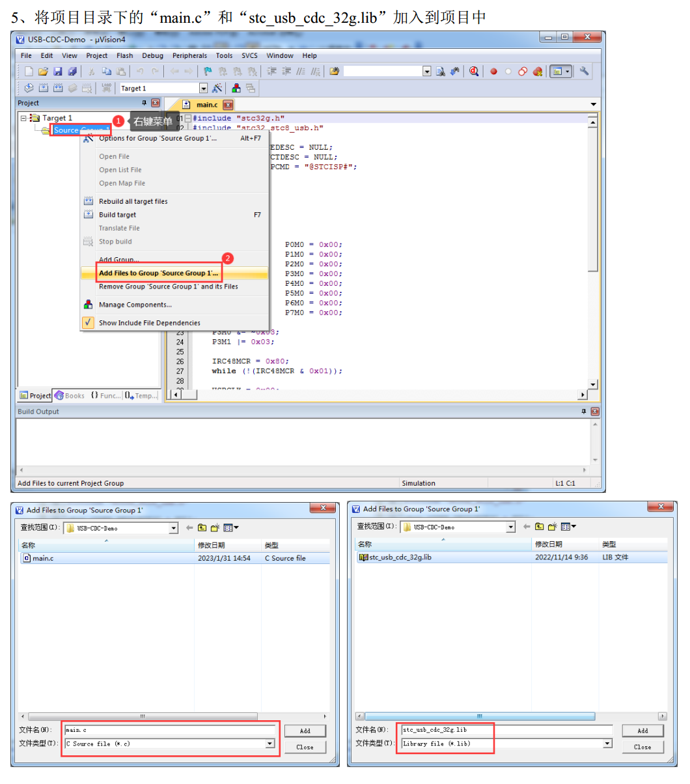
Task: Close the Project panel
Action: point(155,103)
